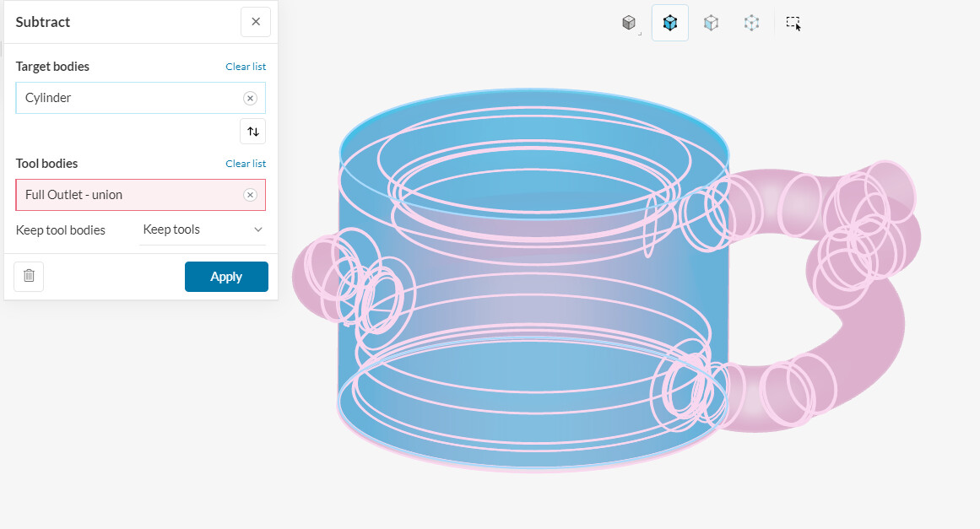Clear list of Target bodies
Image resolution: width=980 pixels, height=529 pixels.
pos(246,66)
